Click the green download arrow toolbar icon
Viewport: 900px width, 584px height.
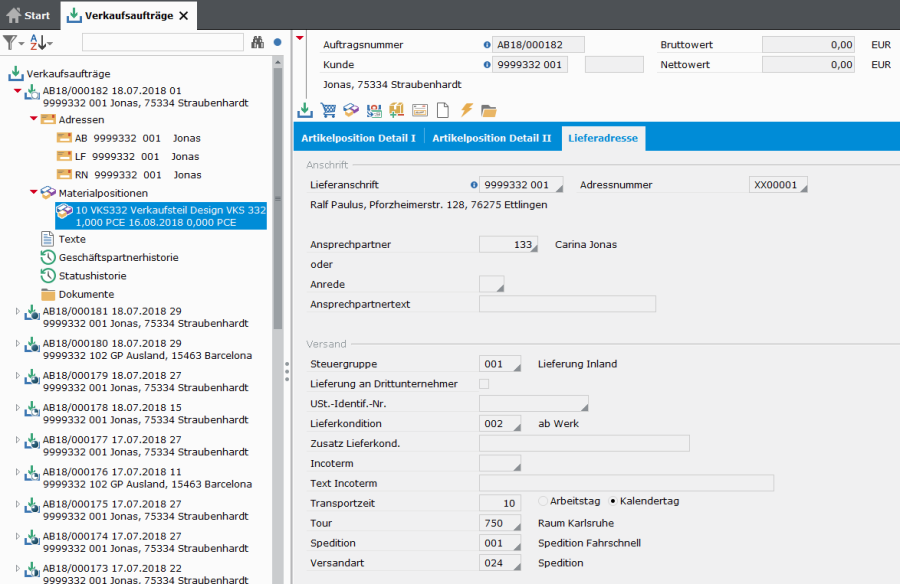coord(305,110)
